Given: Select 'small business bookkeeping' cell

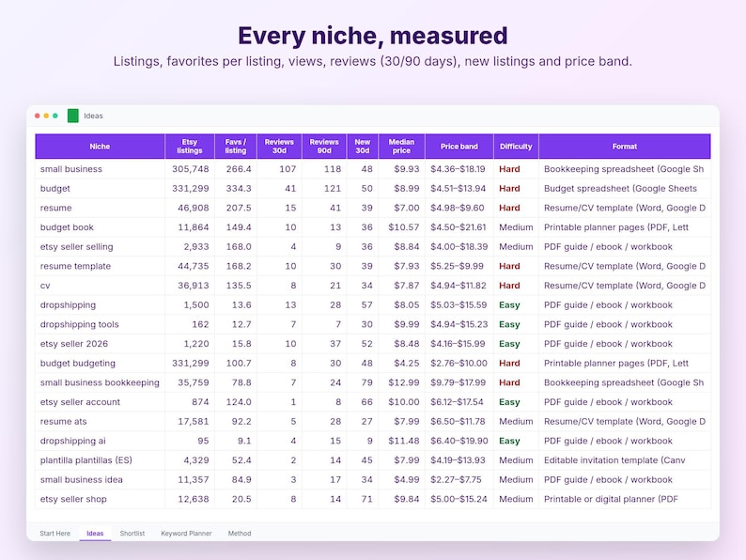Looking at the screenshot, I should (x=100, y=382).
